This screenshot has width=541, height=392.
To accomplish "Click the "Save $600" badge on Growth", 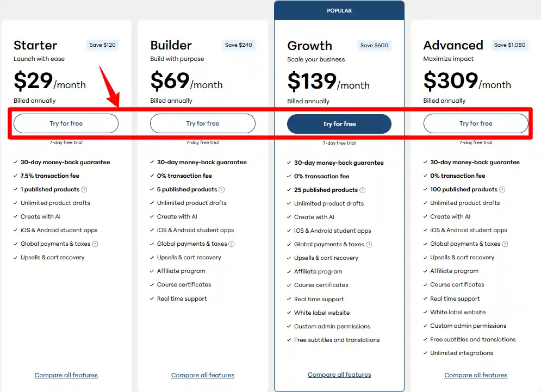I will (375, 46).
